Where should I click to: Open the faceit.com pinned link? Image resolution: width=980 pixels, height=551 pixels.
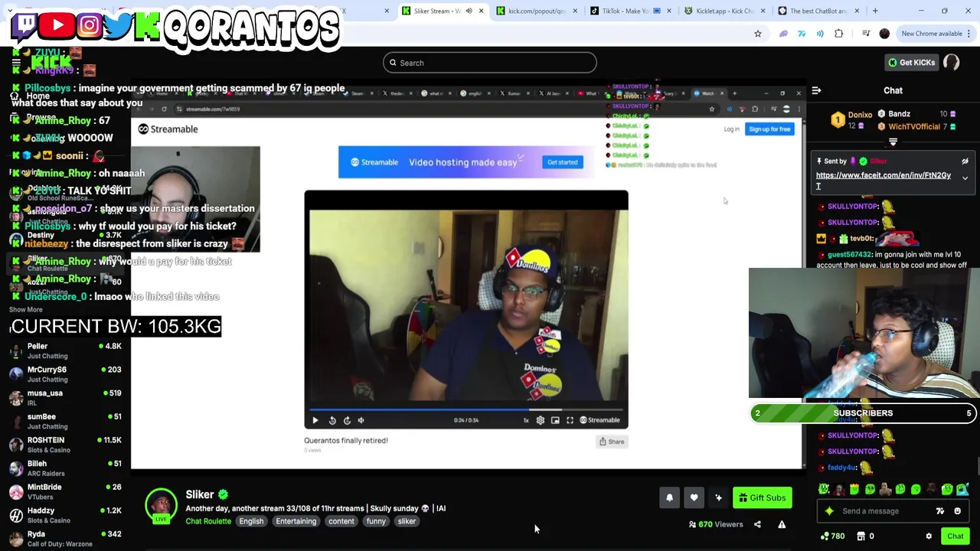point(884,180)
